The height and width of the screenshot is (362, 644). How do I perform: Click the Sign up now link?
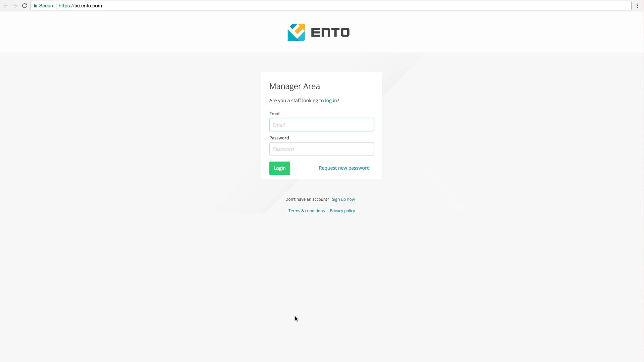click(343, 199)
